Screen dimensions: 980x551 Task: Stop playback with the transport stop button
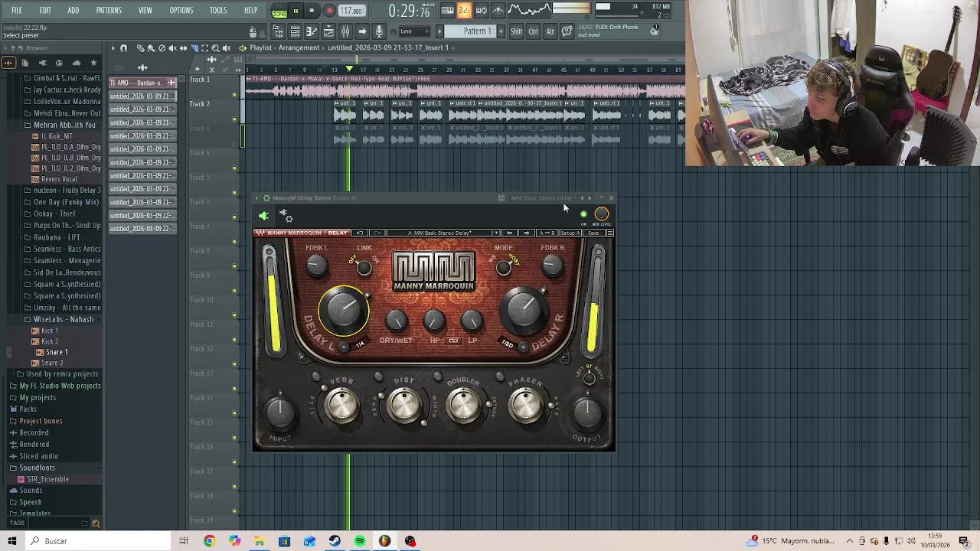312,11
